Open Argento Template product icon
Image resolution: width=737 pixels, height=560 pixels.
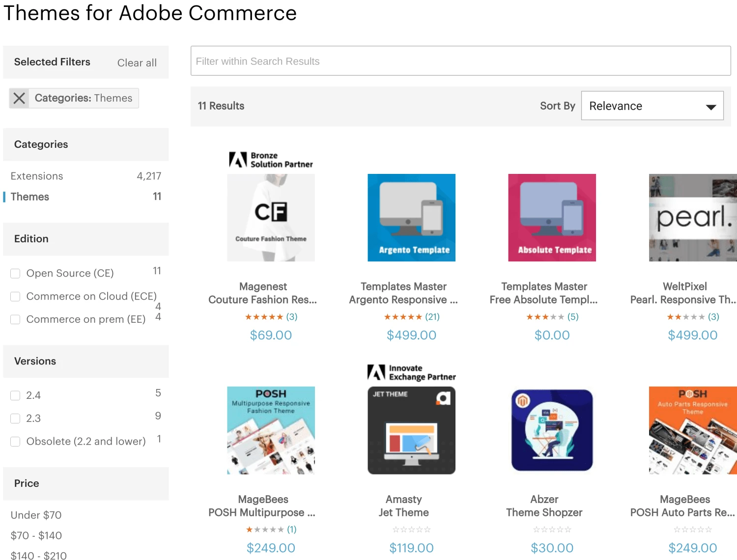coord(411,218)
